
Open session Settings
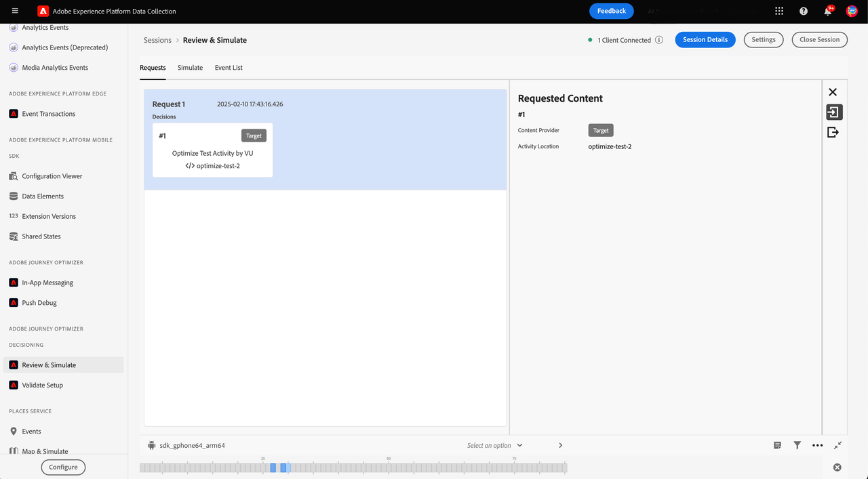[x=764, y=39]
